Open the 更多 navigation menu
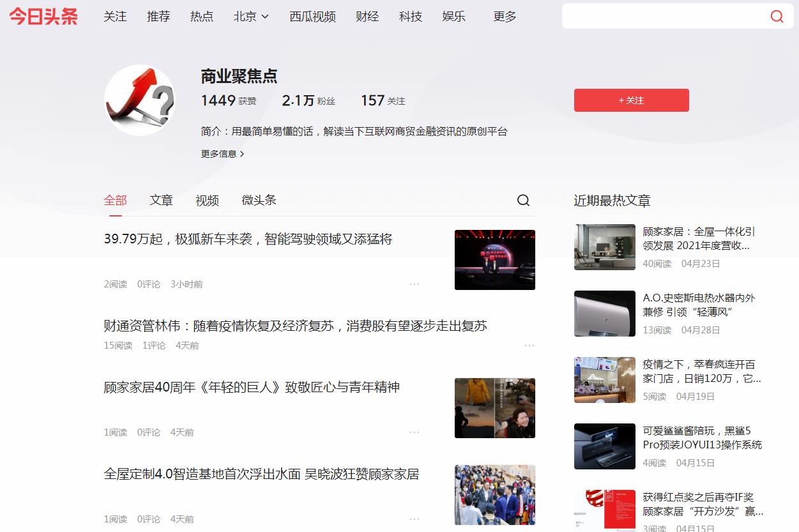Viewport: 799px width, 532px height. (505, 17)
